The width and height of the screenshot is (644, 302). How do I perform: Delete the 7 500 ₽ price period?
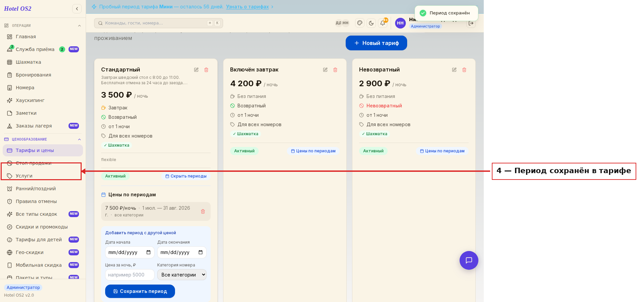203,211
